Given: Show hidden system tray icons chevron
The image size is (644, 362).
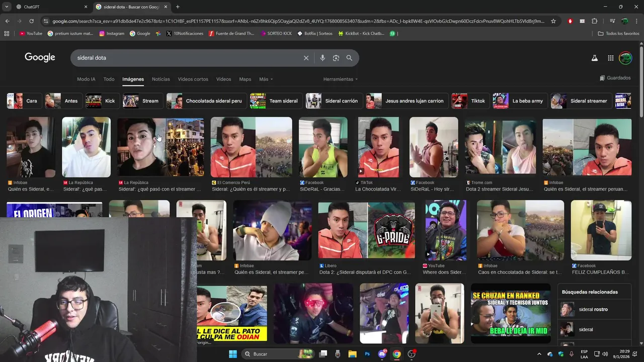Looking at the screenshot, I should click(539, 354).
